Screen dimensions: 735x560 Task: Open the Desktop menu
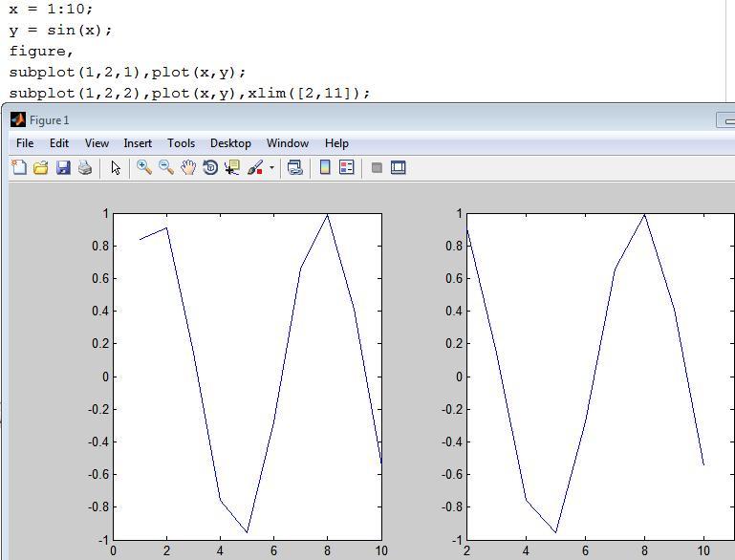[230, 143]
